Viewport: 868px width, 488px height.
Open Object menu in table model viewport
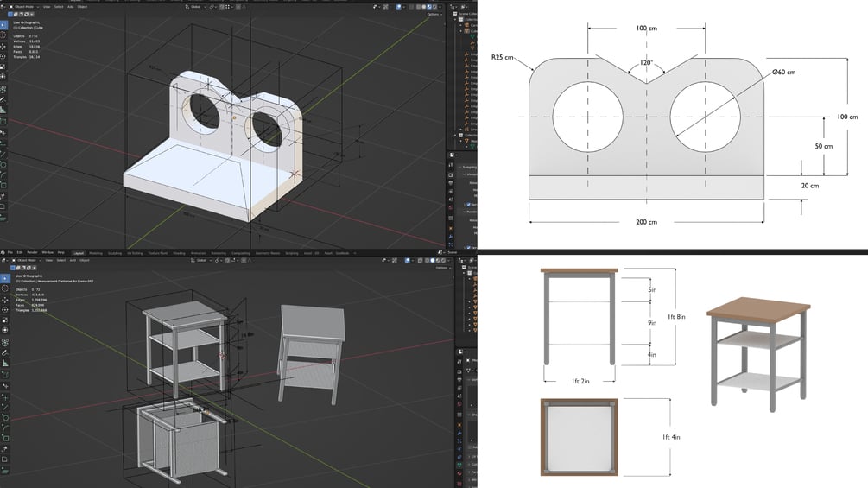pos(84,260)
